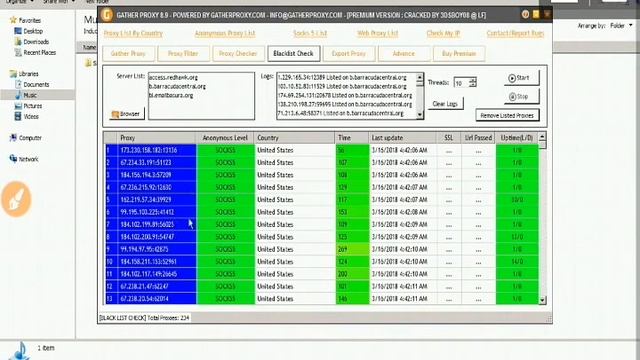Switch to Proxy Checker tab
The image size is (640, 360).
(238, 53)
